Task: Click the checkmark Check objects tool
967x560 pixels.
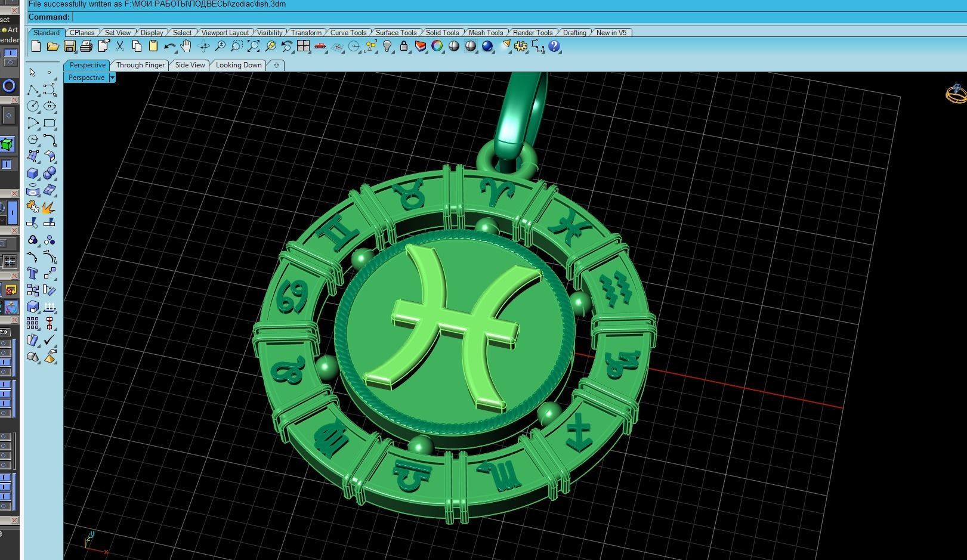Action: coord(50,340)
